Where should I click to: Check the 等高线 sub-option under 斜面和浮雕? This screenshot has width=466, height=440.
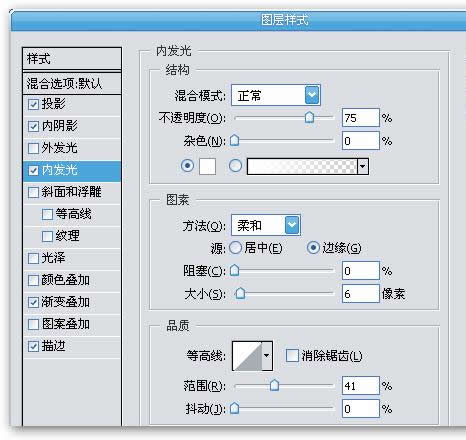tap(47, 214)
